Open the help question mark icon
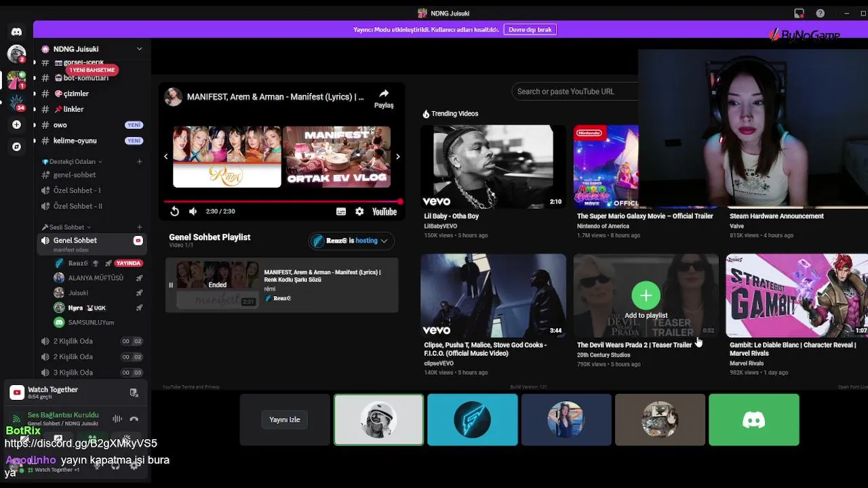Screen dimensions: 868x488 [821, 13]
